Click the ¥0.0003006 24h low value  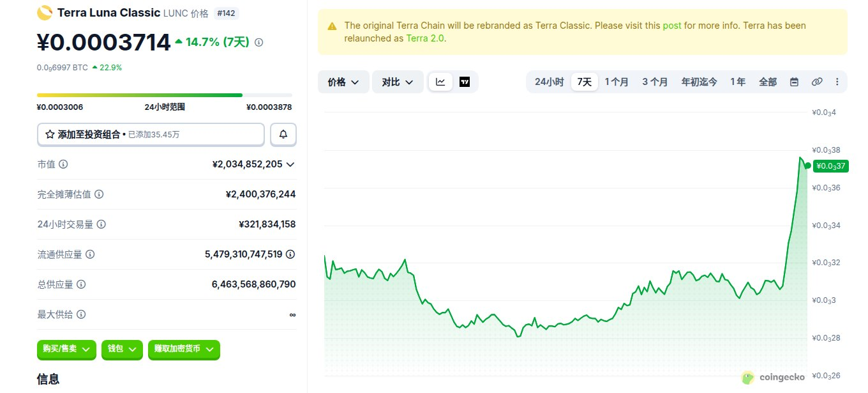(60, 107)
